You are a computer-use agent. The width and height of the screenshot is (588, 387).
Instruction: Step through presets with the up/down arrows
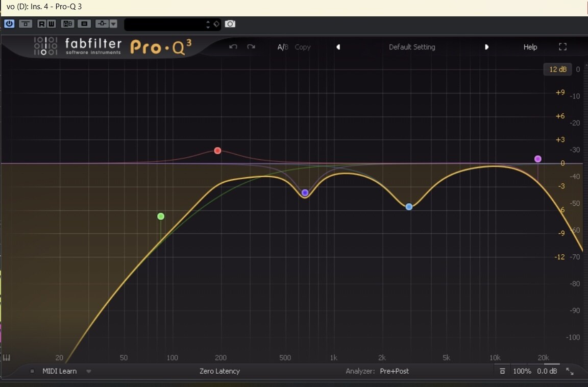[x=208, y=24]
